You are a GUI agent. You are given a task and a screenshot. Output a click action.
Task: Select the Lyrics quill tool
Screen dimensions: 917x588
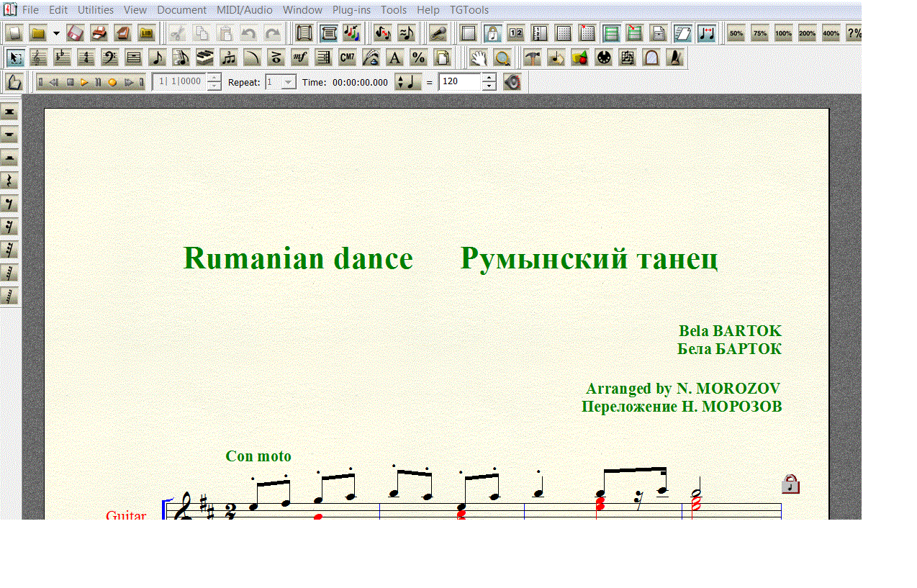click(371, 58)
